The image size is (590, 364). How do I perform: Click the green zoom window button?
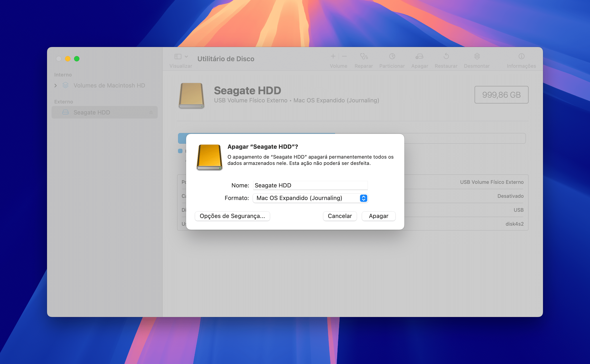[x=77, y=59]
